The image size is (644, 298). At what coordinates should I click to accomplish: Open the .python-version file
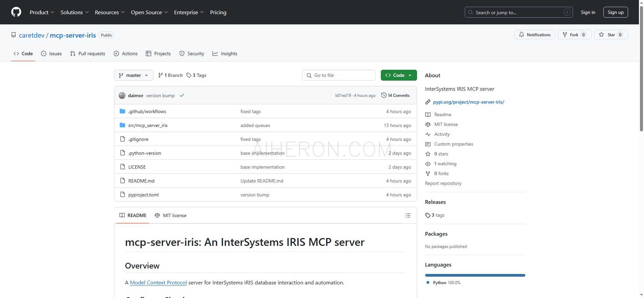click(x=144, y=153)
